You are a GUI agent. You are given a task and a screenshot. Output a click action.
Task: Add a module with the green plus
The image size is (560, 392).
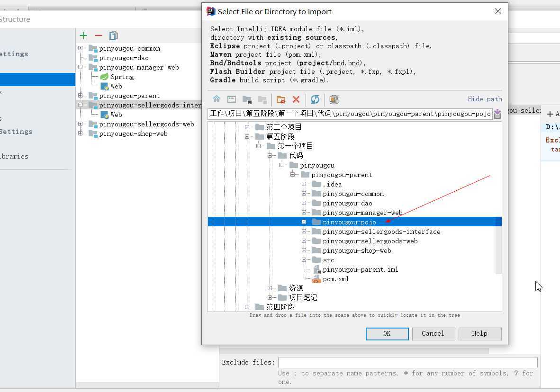83,36
